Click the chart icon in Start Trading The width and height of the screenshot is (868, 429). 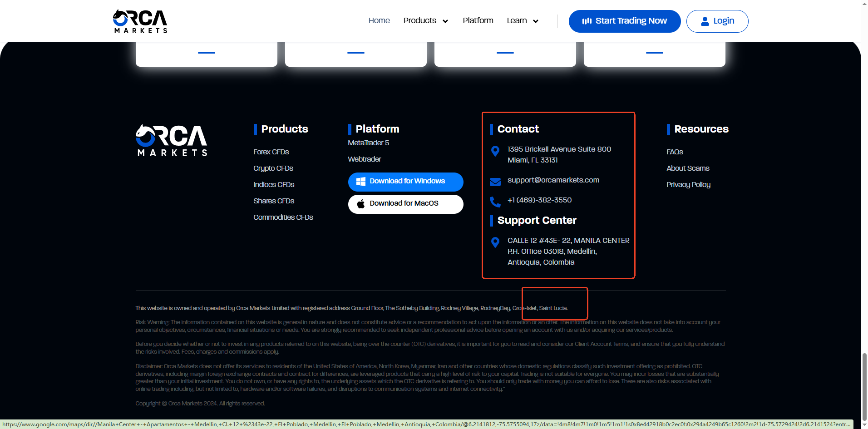click(x=587, y=21)
